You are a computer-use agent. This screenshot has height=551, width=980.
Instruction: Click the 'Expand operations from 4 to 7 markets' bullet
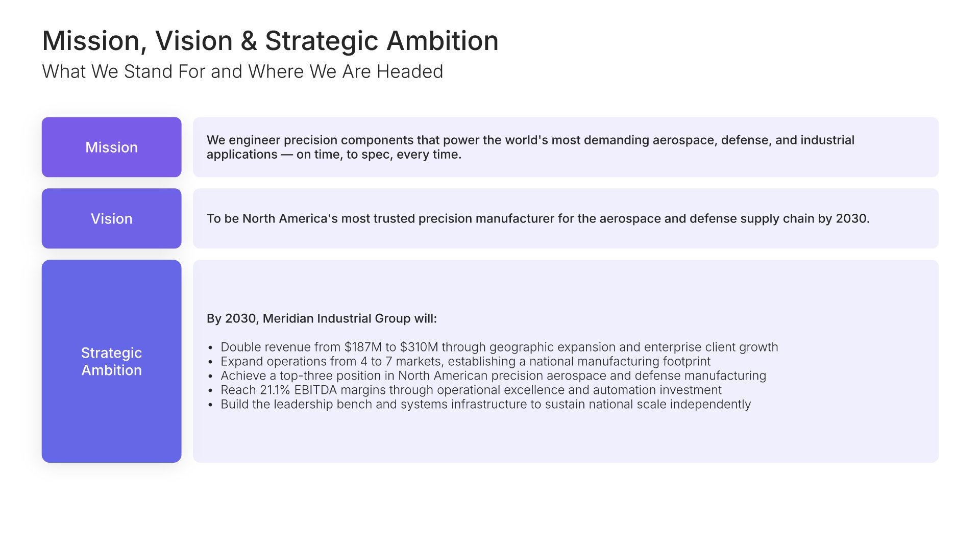465,362
